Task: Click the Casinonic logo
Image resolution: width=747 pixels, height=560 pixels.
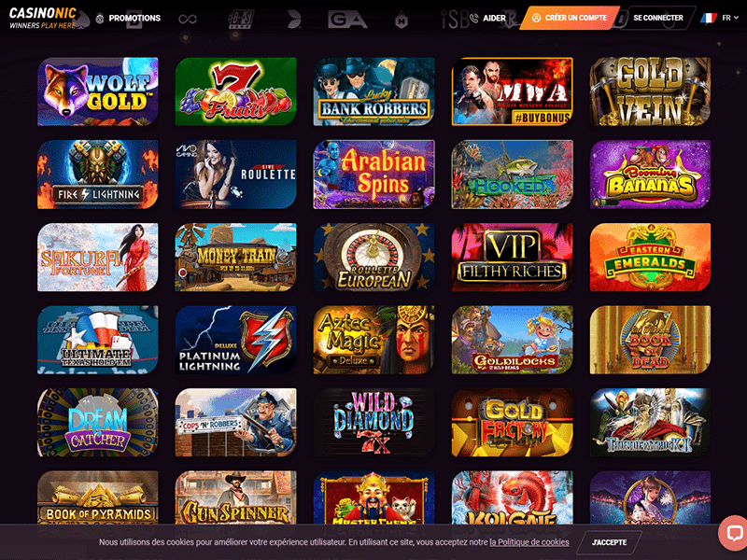Action: pyautogui.click(x=43, y=18)
